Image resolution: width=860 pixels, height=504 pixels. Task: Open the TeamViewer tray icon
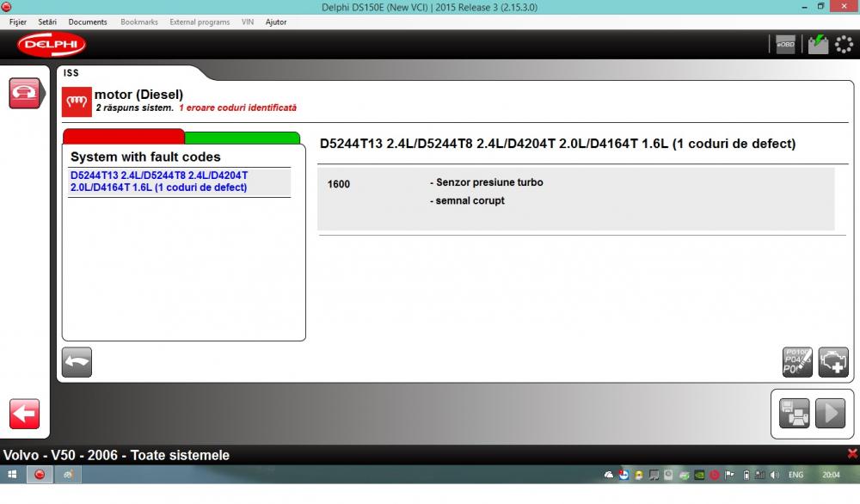(x=623, y=475)
